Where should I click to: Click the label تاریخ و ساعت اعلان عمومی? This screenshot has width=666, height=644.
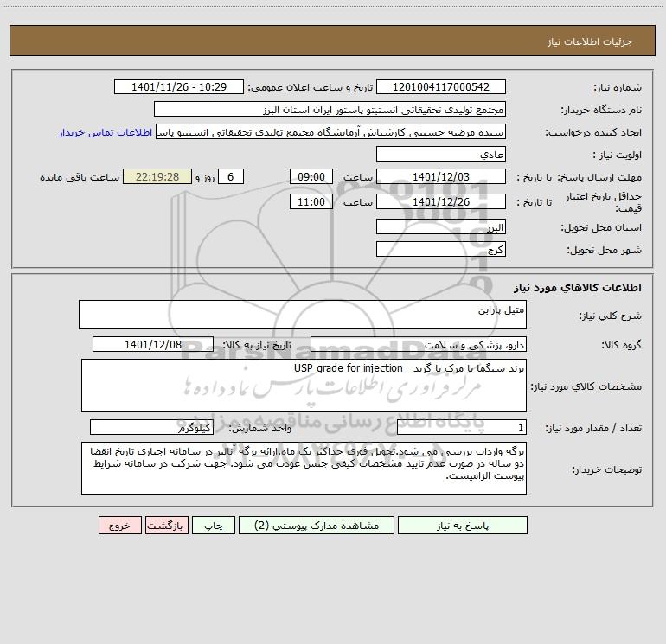(311, 88)
